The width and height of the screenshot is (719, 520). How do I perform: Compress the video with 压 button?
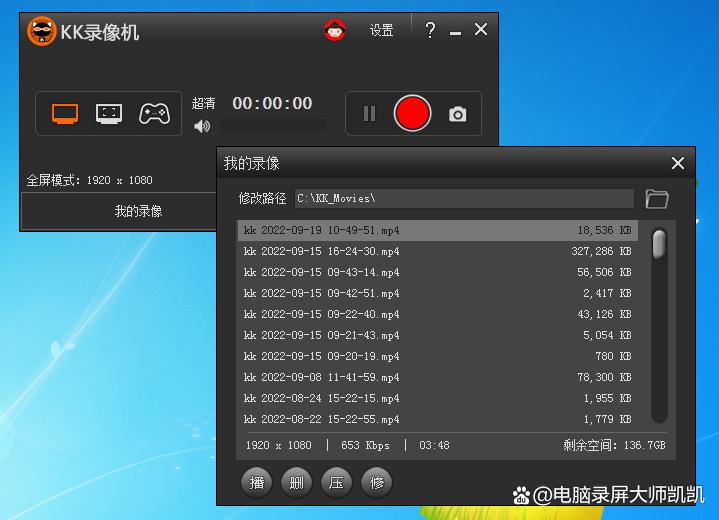pos(336,482)
